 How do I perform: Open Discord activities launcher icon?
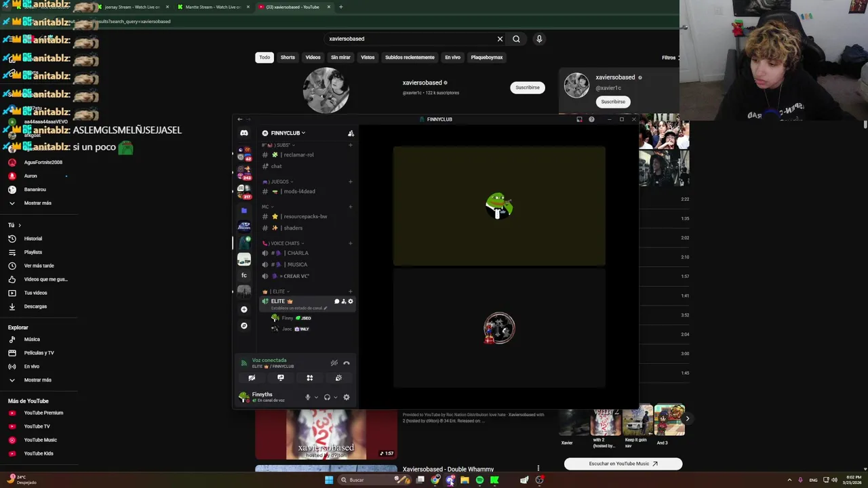pyautogui.click(x=310, y=378)
